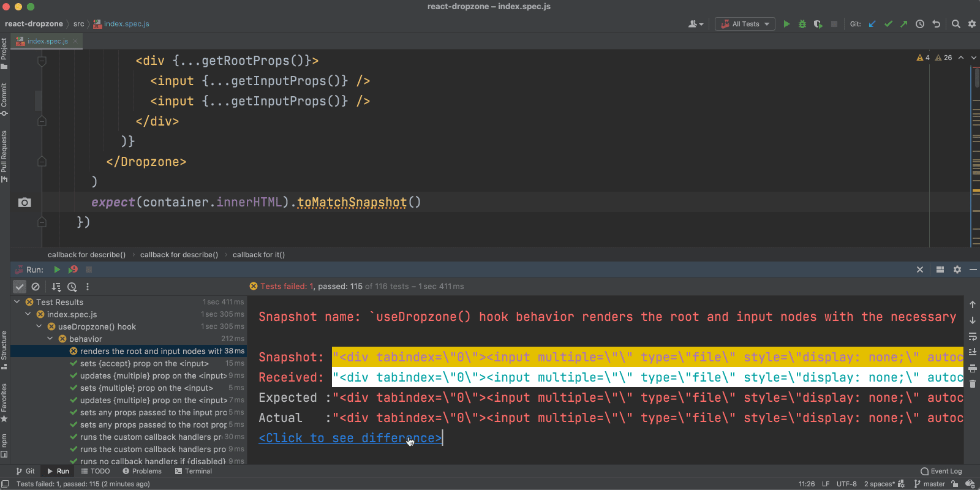
Task: Change UTF-8 file encoding in status bar
Action: (846, 484)
